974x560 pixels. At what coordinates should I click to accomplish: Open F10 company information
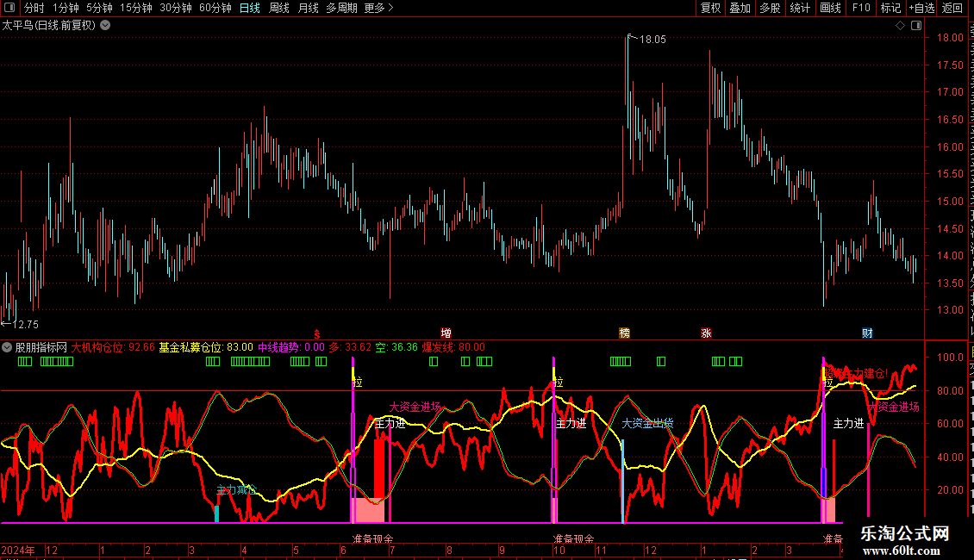point(861,8)
